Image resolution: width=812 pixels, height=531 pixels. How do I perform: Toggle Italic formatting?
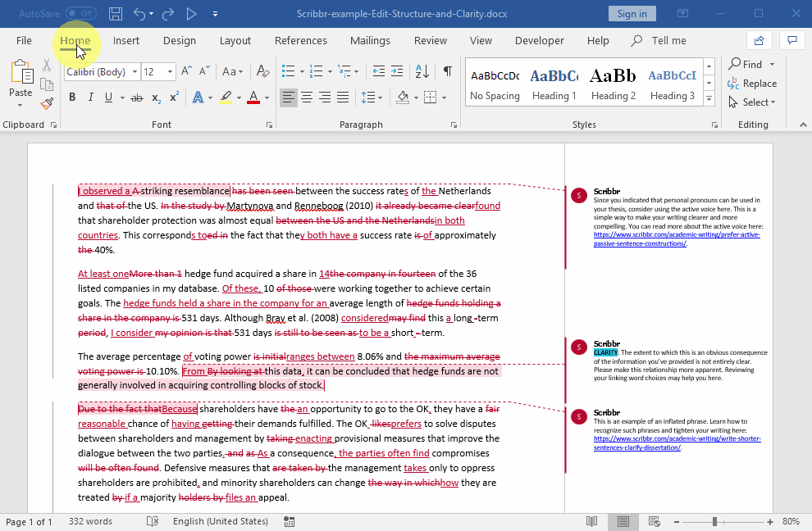click(x=90, y=98)
